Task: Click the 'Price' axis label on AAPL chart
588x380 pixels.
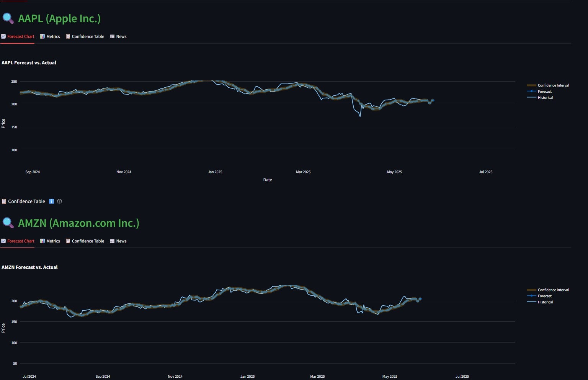Action: pos(3,123)
